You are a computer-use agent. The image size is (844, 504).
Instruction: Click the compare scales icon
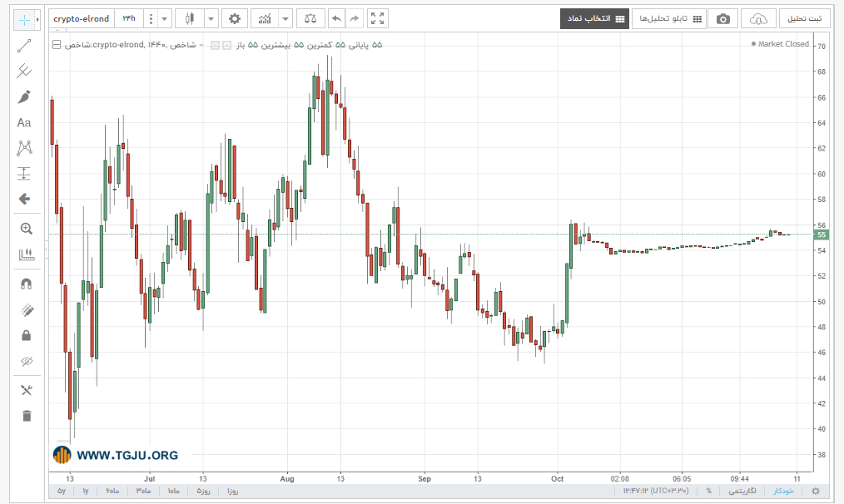(x=310, y=19)
